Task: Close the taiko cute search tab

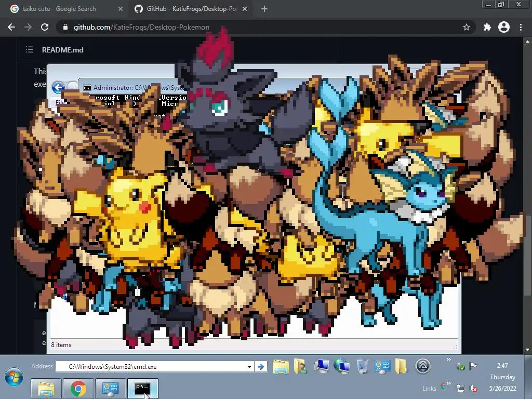Action: click(121, 9)
